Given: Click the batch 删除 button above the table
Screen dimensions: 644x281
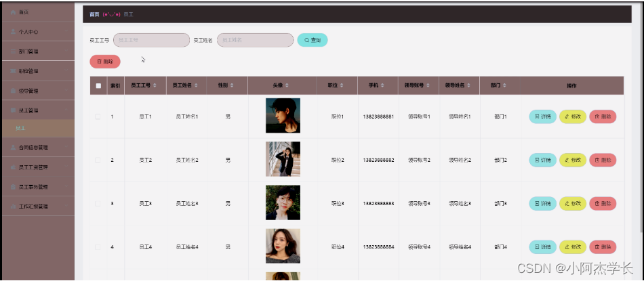Looking at the screenshot, I should (105, 62).
